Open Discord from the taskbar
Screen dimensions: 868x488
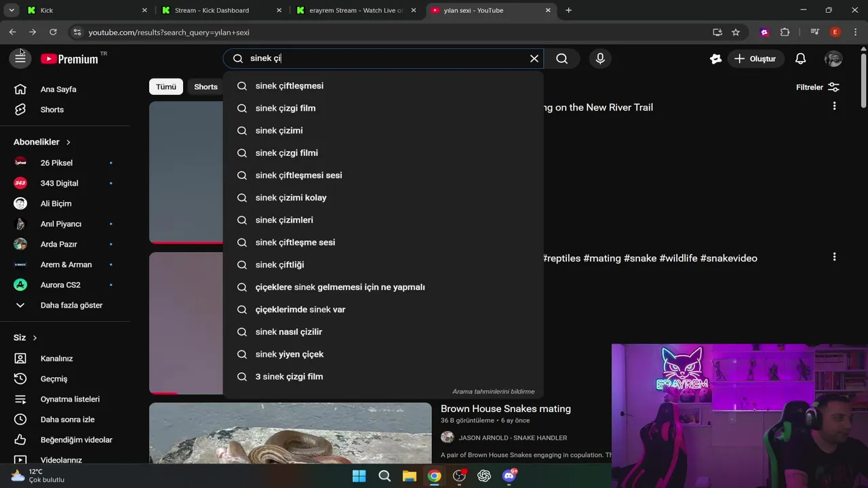509,476
